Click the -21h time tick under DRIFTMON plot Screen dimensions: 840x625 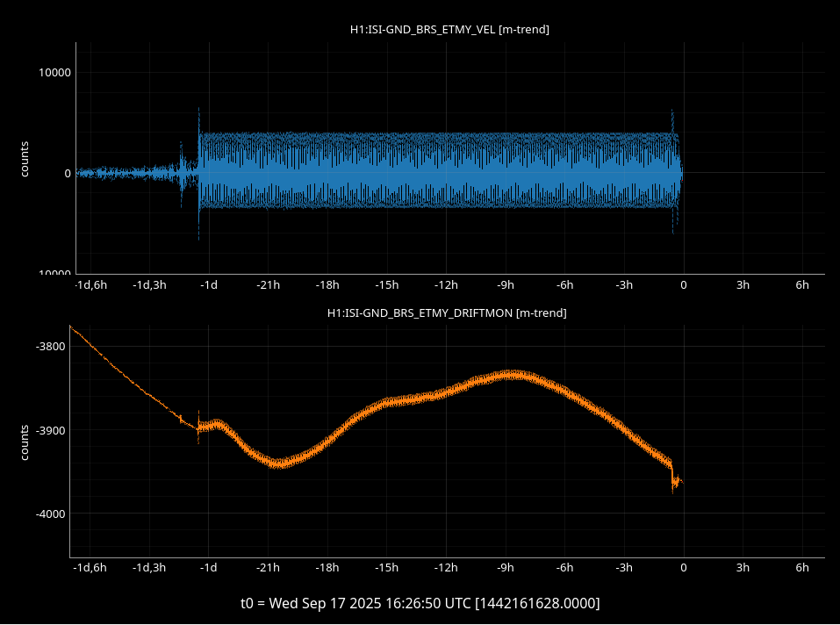click(x=268, y=568)
